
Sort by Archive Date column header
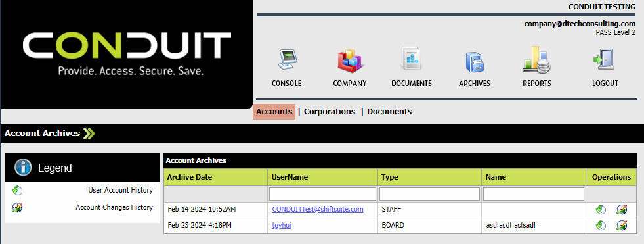click(x=215, y=177)
